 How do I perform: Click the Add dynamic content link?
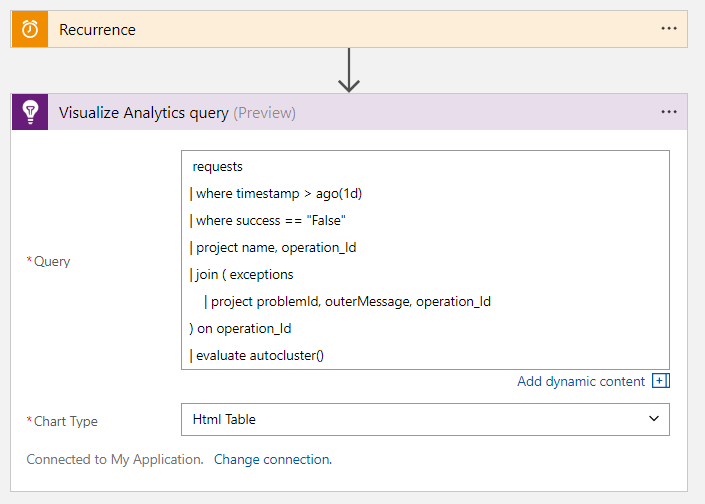tap(582, 381)
